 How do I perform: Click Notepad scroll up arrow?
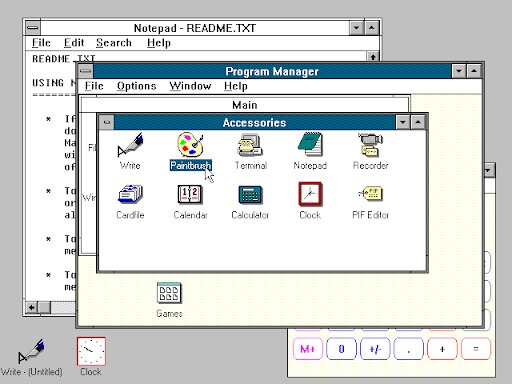tap(373, 57)
